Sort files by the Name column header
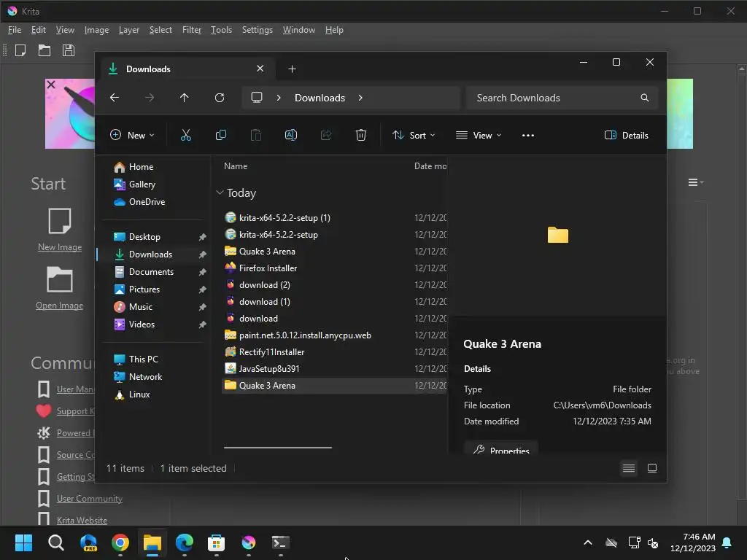 coord(236,166)
